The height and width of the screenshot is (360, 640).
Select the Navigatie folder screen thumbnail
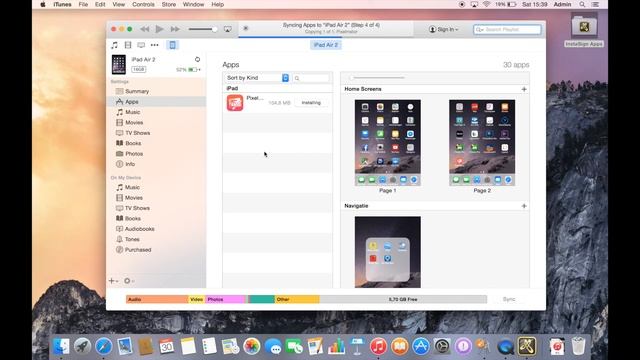coord(388,252)
